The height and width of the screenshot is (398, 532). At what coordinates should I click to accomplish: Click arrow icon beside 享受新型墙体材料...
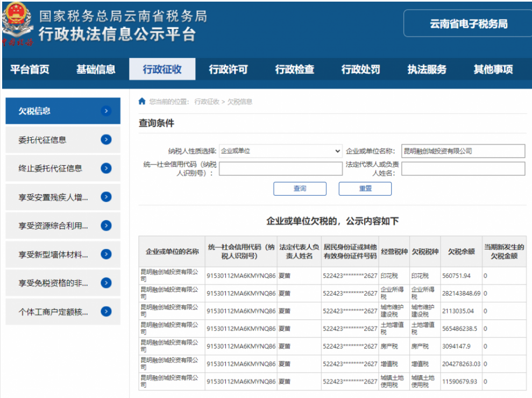pyautogui.click(x=106, y=254)
